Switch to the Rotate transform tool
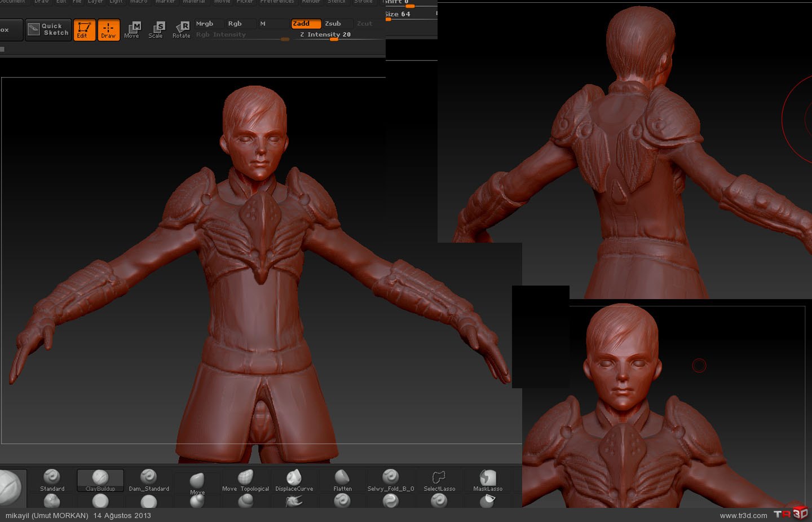812x522 pixels. tap(181, 30)
